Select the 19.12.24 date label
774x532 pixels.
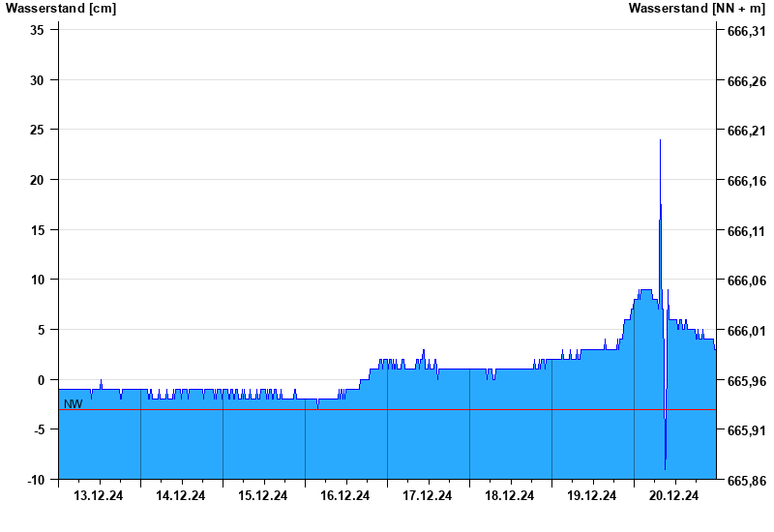pos(592,496)
